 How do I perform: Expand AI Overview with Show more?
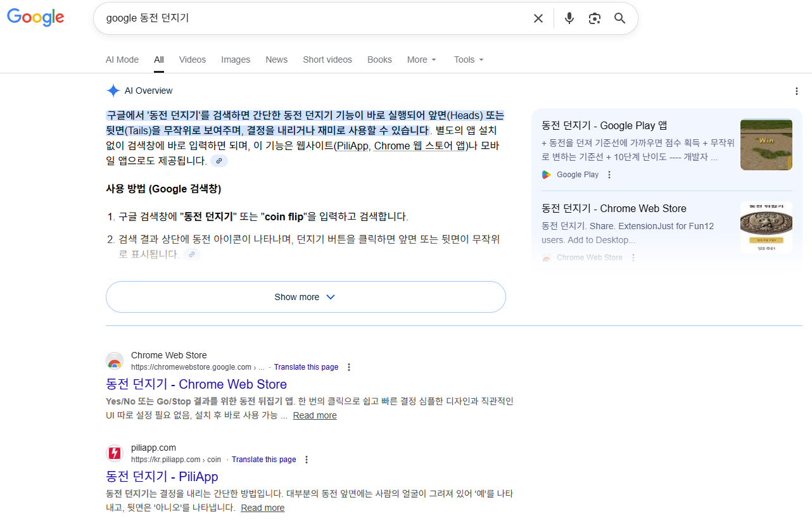[305, 297]
